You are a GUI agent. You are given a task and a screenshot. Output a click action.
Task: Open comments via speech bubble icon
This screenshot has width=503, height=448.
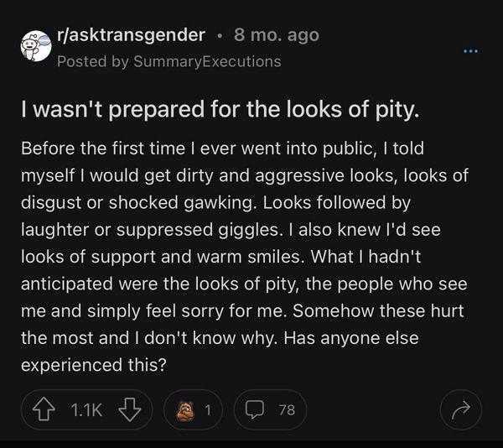257,409
